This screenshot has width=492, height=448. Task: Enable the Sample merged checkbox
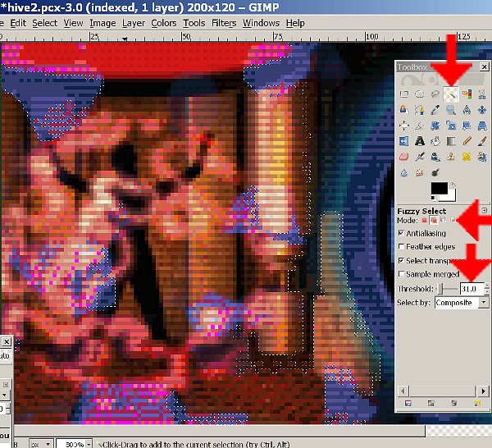pos(401,274)
